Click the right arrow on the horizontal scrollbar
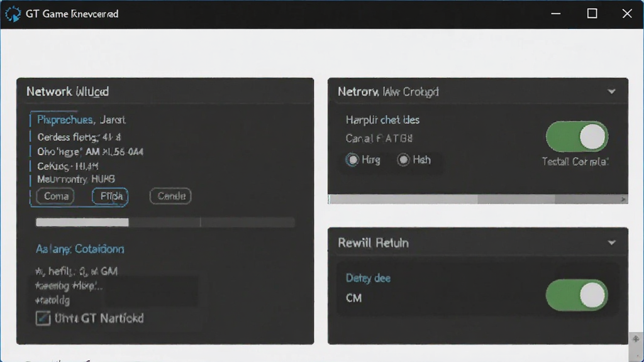 [x=623, y=199]
